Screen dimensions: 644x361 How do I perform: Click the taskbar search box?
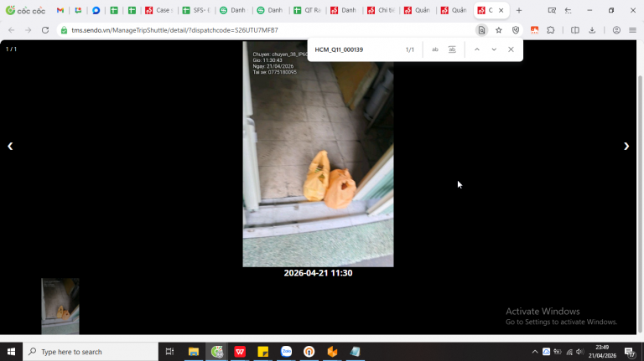point(91,352)
